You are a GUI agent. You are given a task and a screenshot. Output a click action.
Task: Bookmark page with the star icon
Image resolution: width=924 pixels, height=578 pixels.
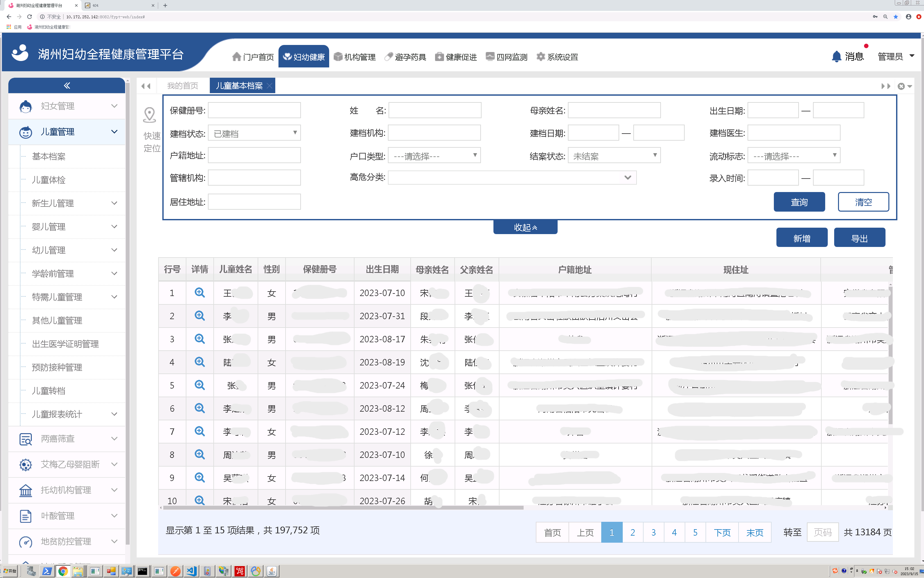click(x=896, y=17)
